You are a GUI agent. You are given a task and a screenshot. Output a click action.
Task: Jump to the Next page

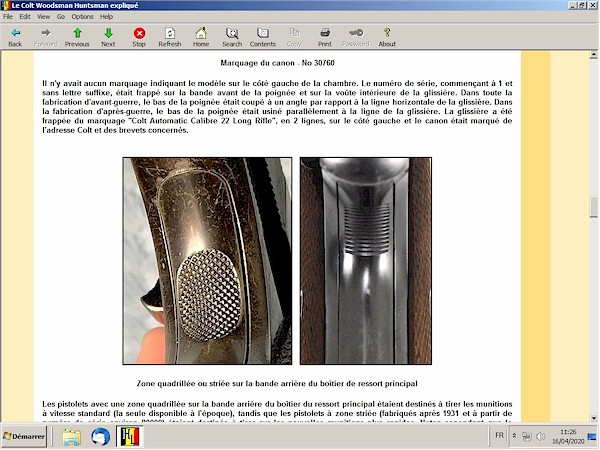coord(108,37)
